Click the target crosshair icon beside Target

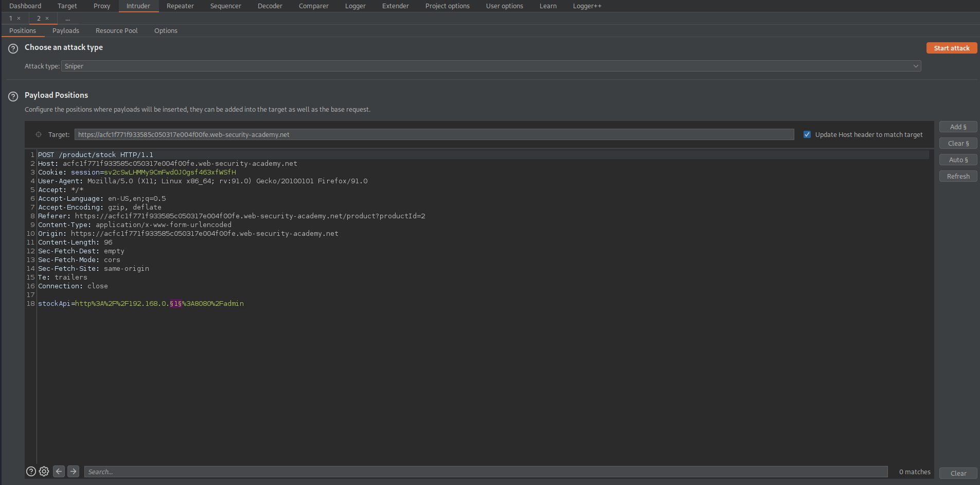point(39,134)
